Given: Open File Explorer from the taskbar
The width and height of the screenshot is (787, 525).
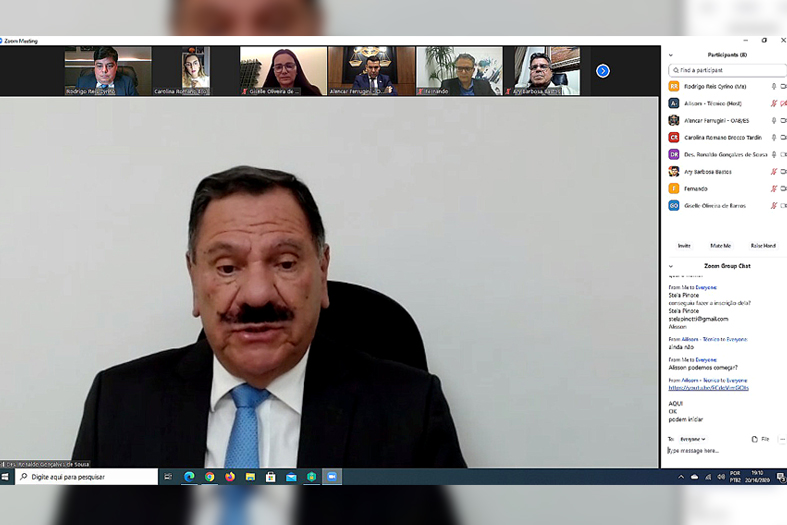Looking at the screenshot, I should [250, 477].
